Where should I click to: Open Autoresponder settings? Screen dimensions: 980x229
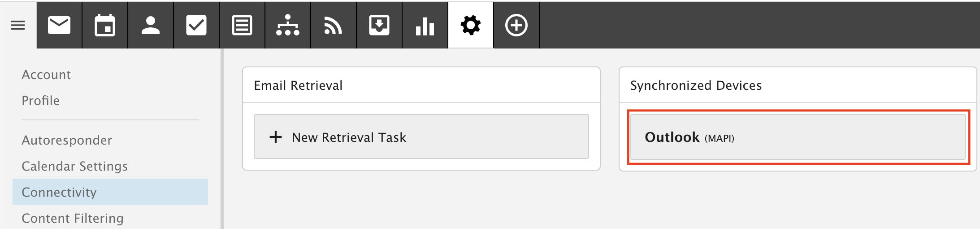click(67, 140)
